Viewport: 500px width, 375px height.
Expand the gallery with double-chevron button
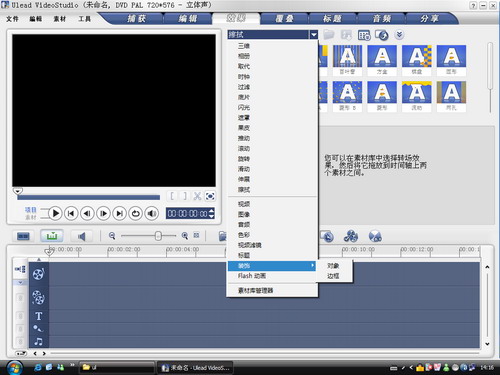tap(399, 34)
